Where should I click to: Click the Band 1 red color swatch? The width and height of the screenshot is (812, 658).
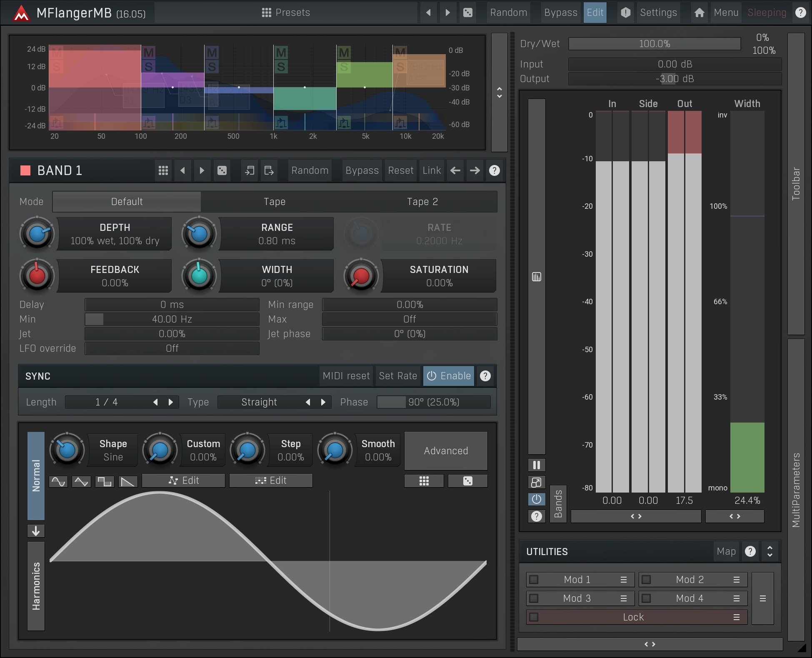[25, 170]
